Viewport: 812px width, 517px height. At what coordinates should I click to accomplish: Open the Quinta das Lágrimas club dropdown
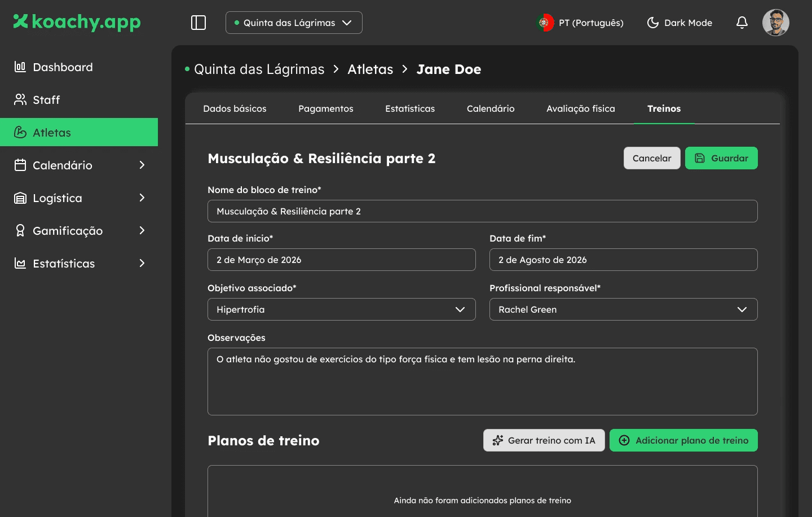294,23
